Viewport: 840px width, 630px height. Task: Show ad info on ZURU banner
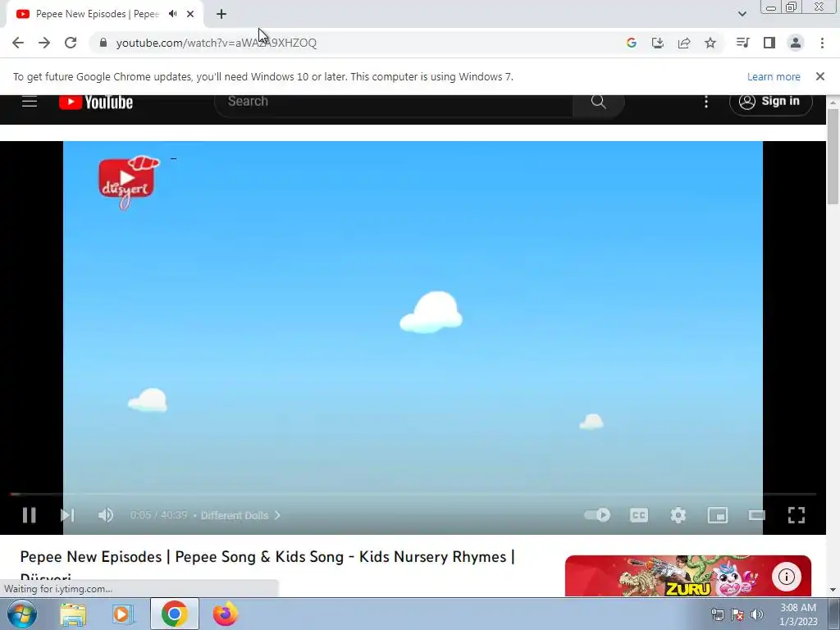pyautogui.click(x=787, y=577)
